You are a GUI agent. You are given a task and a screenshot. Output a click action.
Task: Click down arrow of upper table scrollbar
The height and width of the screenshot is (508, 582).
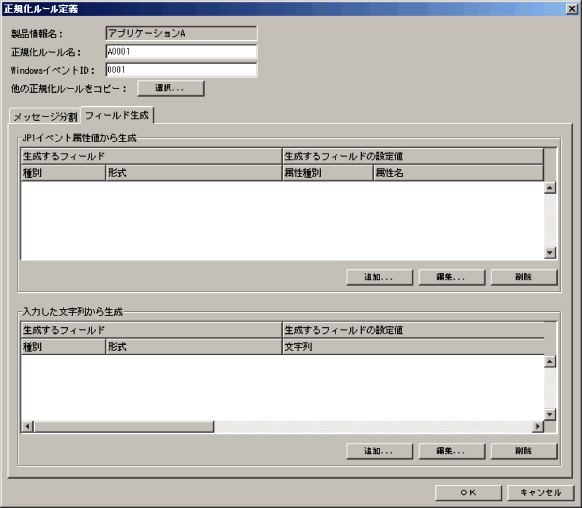pyautogui.click(x=550, y=253)
